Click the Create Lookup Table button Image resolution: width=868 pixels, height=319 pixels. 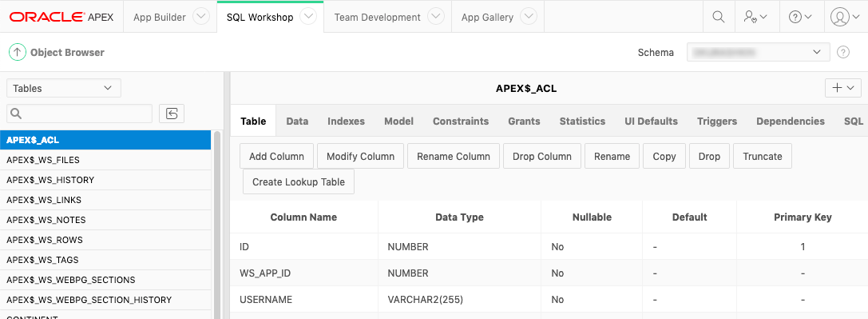click(299, 181)
